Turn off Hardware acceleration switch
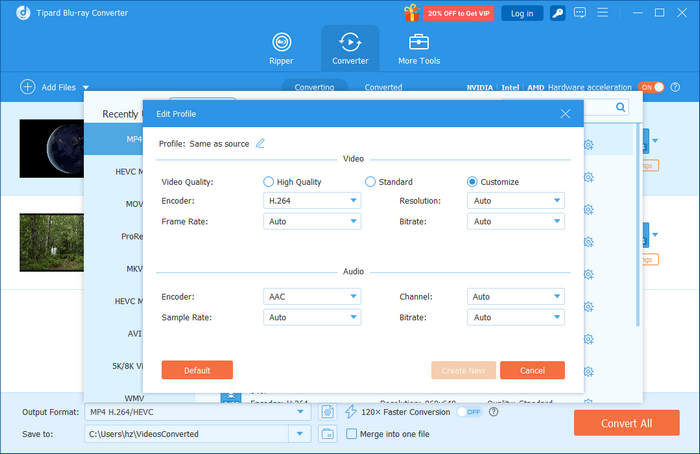This screenshot has height=454, width=700. (x=651, y=87)
